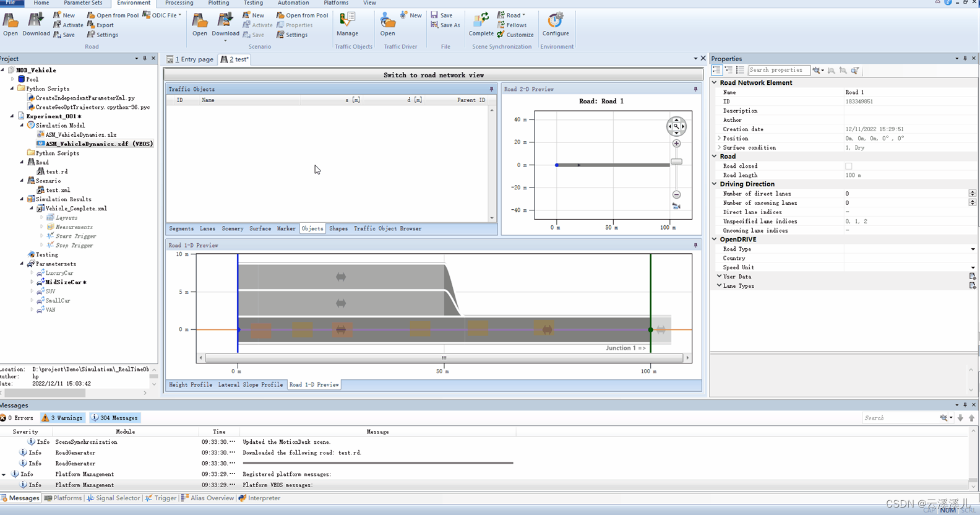Click the properties filter icon
Viewport: 980px width, 515px height.
(854, 71)
